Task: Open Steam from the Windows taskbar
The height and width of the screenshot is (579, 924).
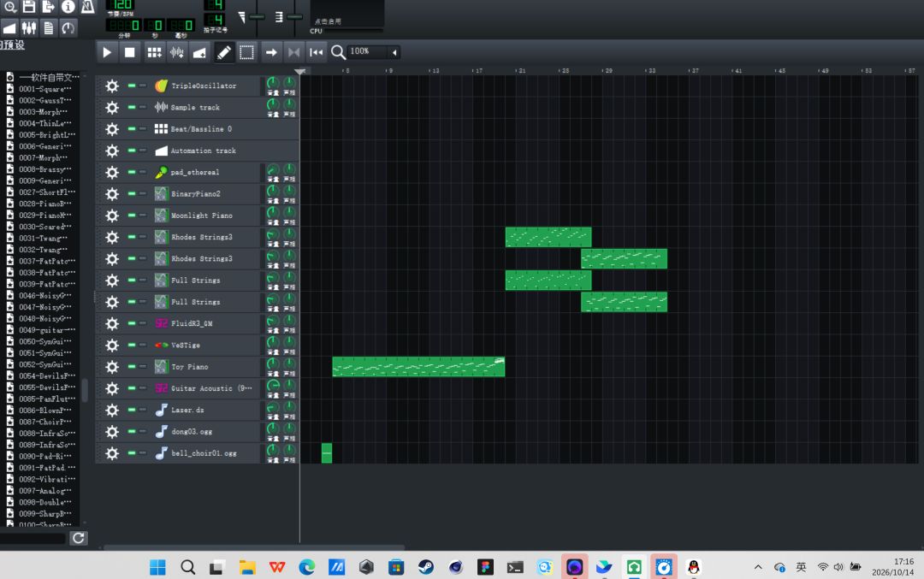Action: [426, 567]
